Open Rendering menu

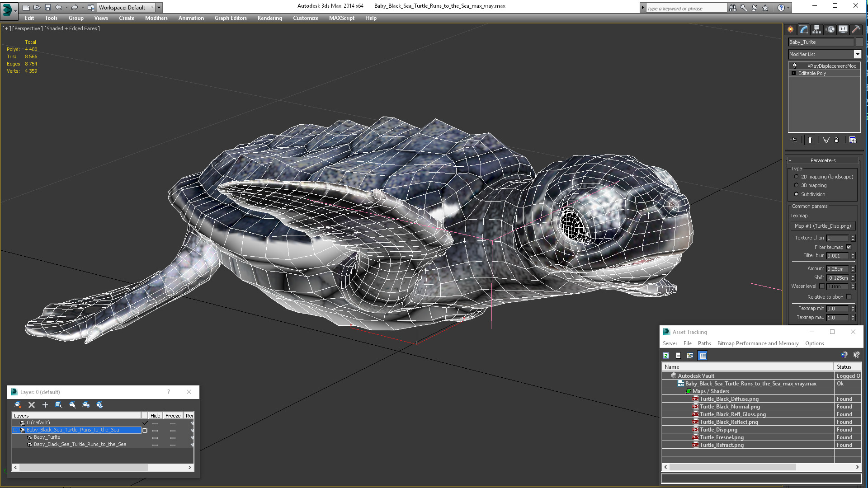pos(270,18)
